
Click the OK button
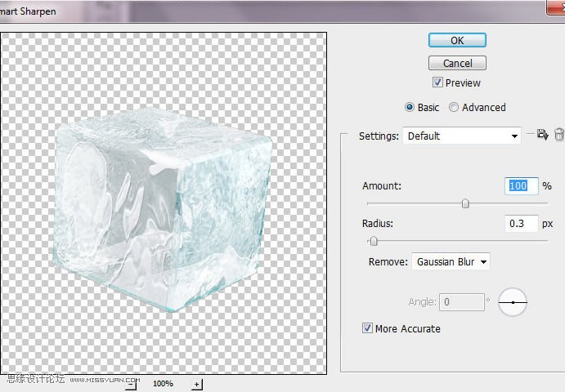click(457, 40)
